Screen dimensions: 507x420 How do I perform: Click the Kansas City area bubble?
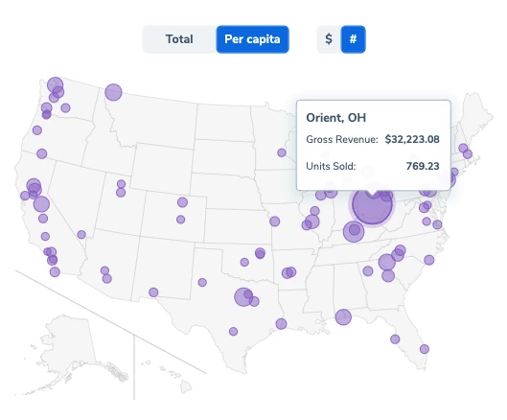[x=274, y=222]
